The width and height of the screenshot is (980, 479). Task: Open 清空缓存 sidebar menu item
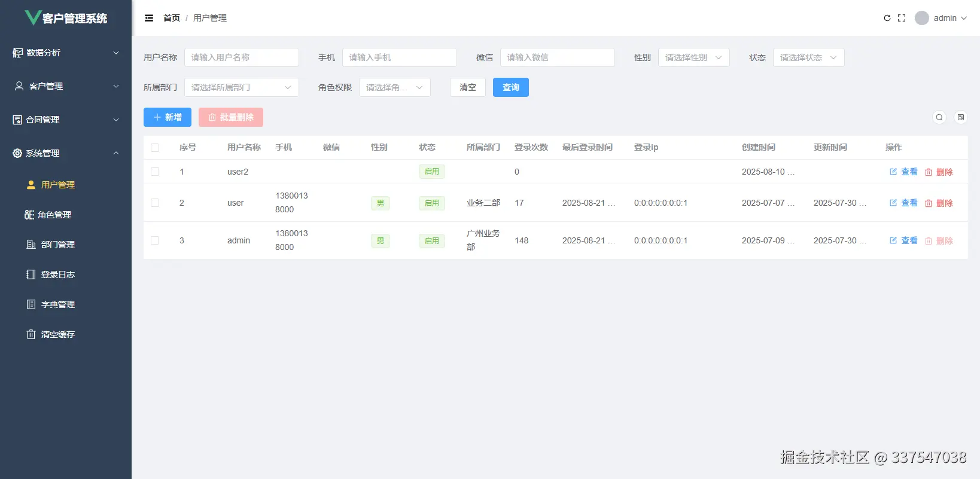pyautogui.click(x=66, y=334)
